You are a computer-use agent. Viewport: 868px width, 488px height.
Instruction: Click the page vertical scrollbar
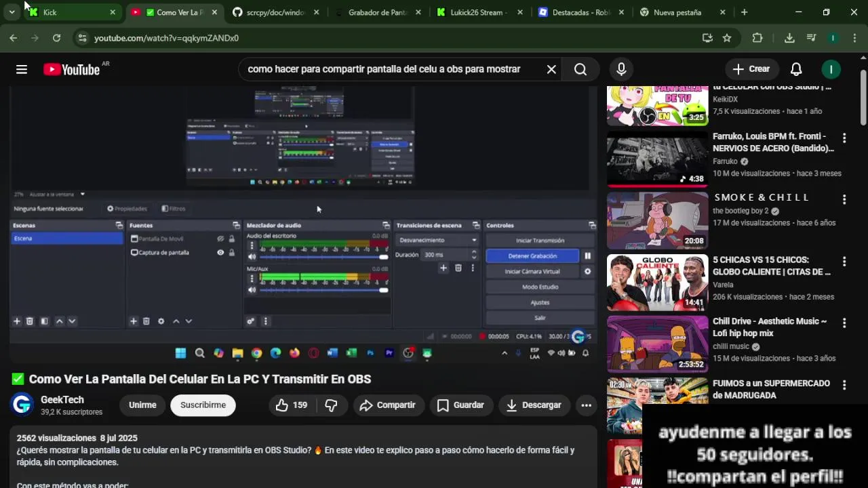[x=863, y=98]
